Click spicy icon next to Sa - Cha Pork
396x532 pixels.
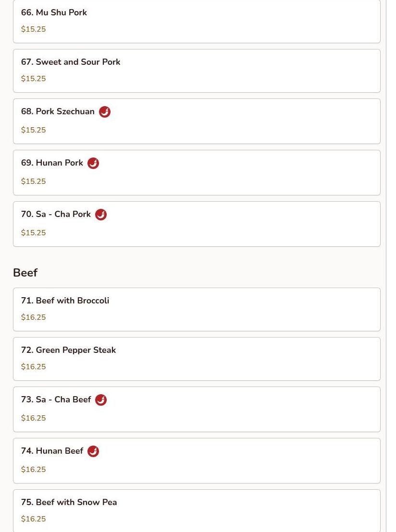(101, 215)
